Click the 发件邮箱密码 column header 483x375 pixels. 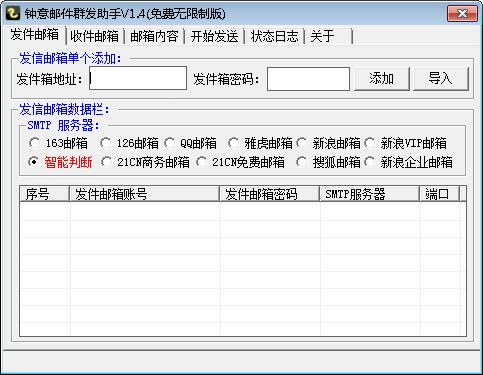(269, 194)
